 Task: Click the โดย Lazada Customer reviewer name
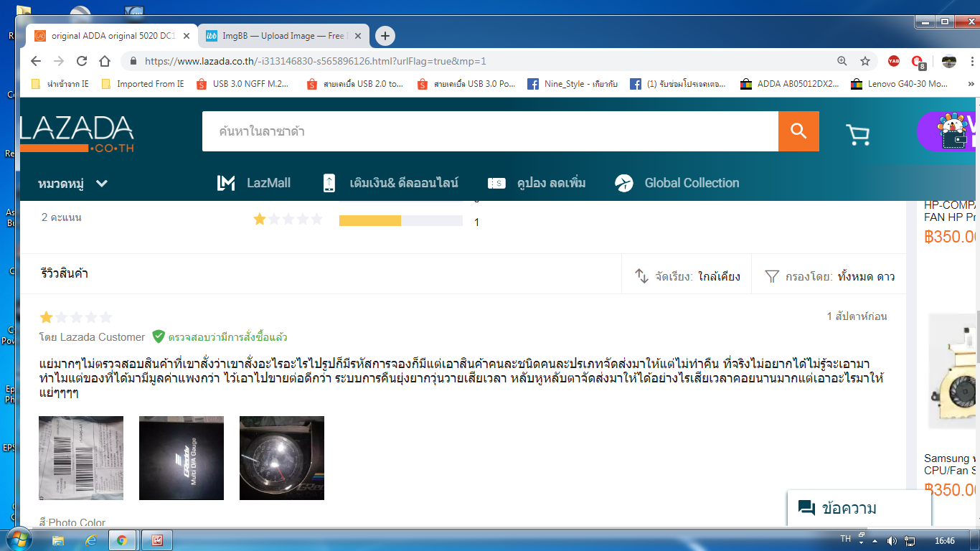(92, 337)
